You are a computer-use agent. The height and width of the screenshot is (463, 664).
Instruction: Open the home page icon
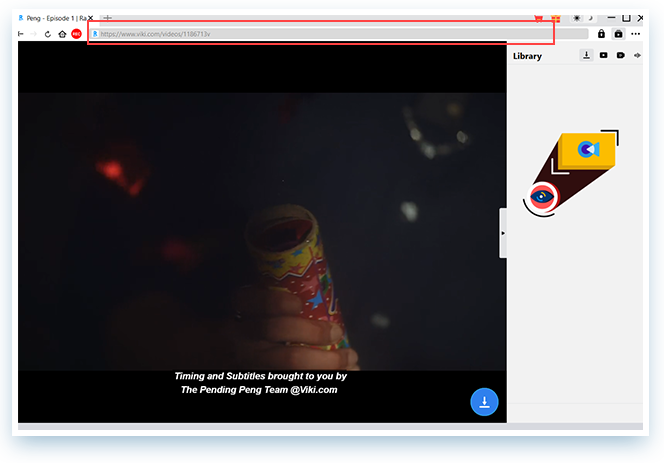pos(62,34)
